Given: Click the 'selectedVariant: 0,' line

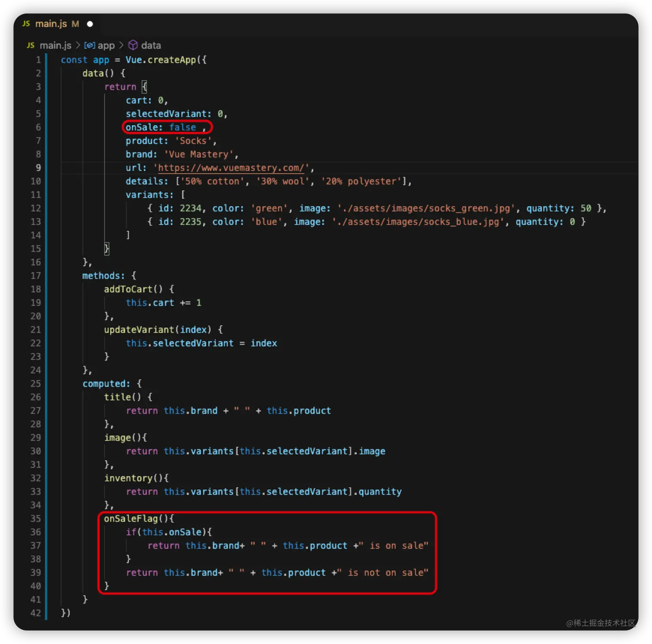Looking at the screenshot, I should tap(176, 114).
